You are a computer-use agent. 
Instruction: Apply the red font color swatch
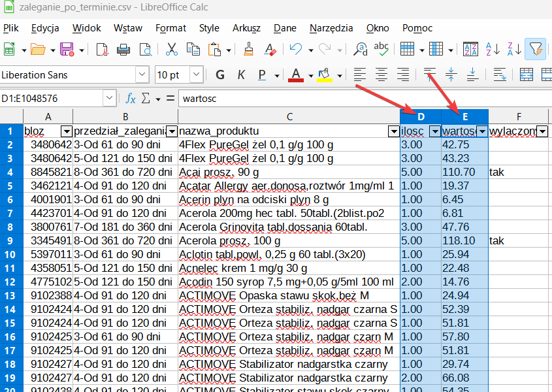[296, 74]
